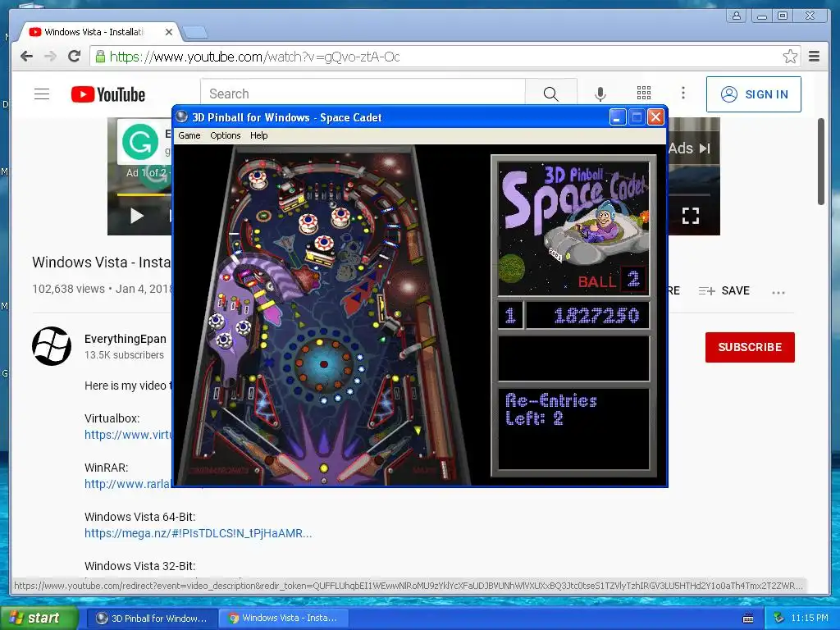
Task: Click the player number 1 display
Action: point(510,315)
